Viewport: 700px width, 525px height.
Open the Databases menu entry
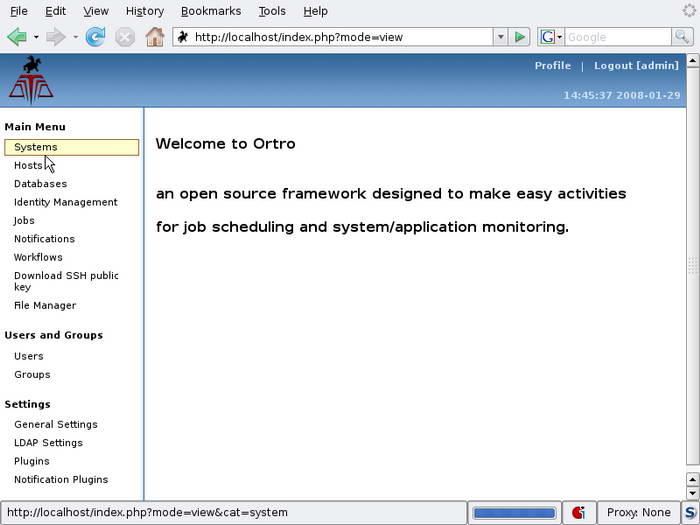(41, 184)
